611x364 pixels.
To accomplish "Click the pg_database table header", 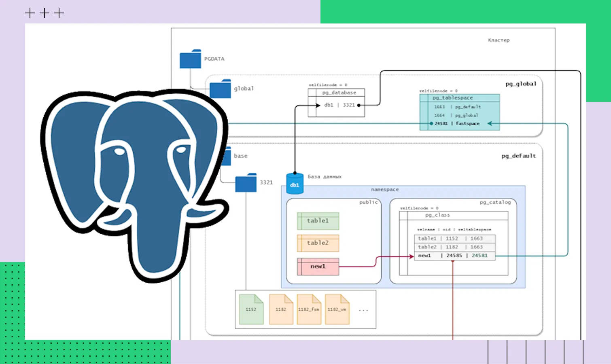I will point(339,93).
